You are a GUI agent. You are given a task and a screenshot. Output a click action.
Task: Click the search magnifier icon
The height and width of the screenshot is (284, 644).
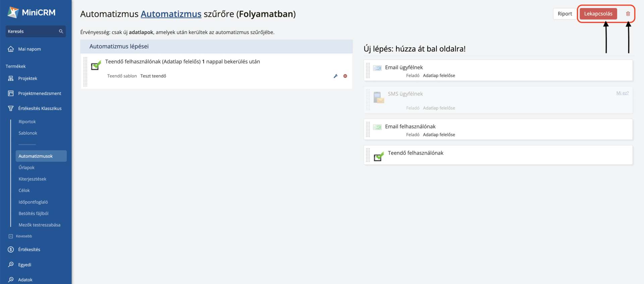61,31
